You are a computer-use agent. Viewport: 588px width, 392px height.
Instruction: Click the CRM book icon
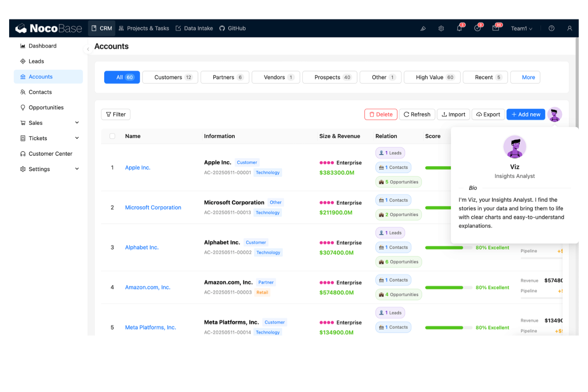tap(94, 29)
